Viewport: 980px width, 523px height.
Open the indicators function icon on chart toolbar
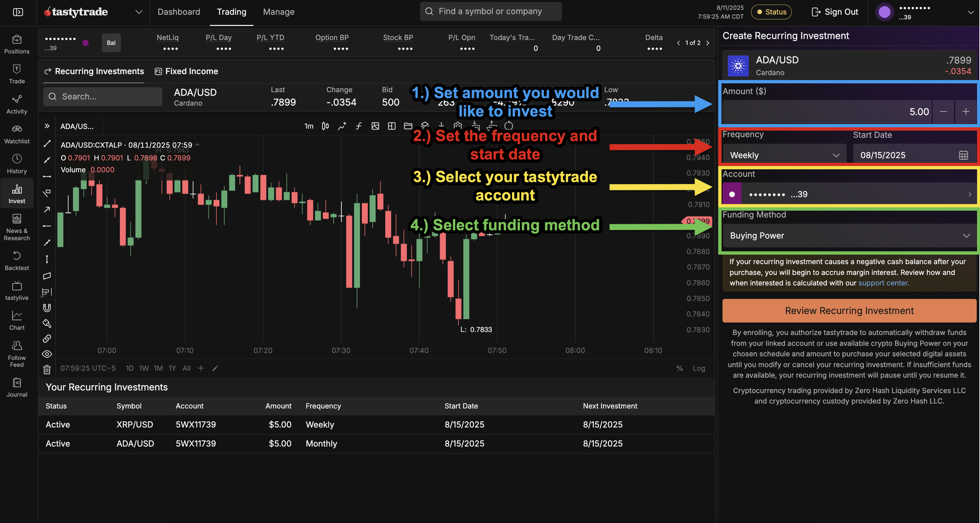(358, 126)
